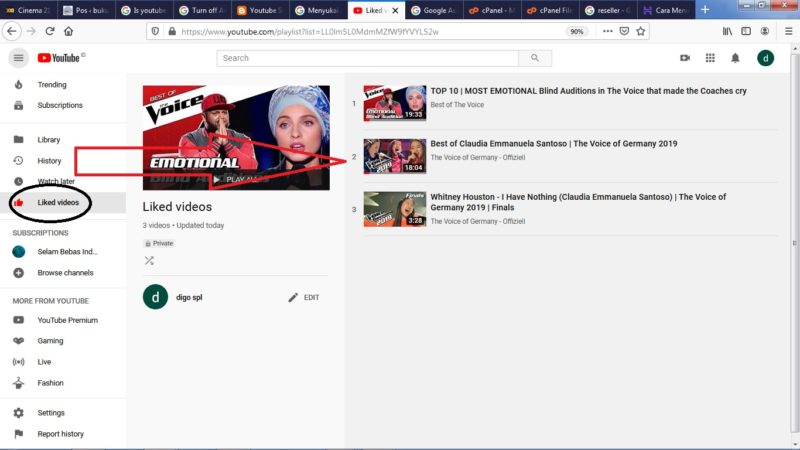Viewport: 800px width, 450px height.
Task: Open the Firefox application menu
Action: (788, 32)
